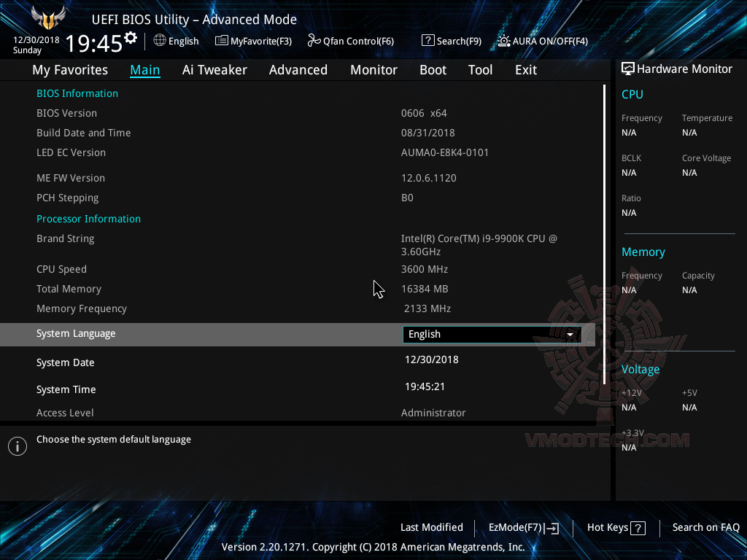Open MyFavorite settings

click(x=253, y=41)
